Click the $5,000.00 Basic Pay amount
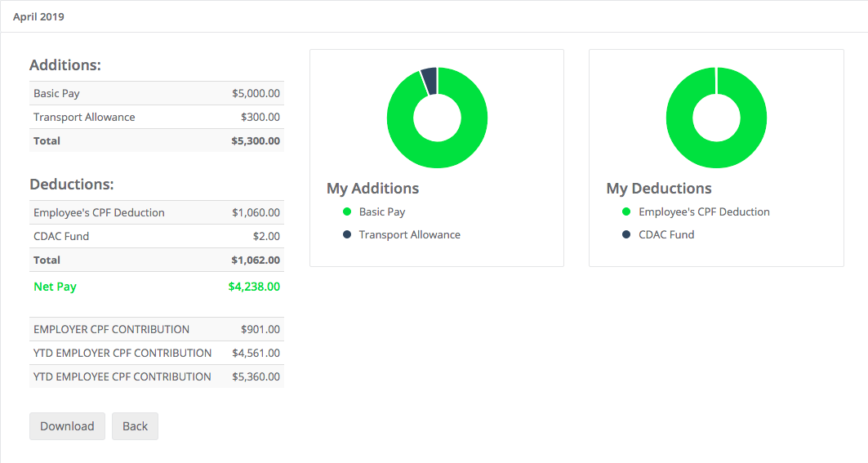 256,93
